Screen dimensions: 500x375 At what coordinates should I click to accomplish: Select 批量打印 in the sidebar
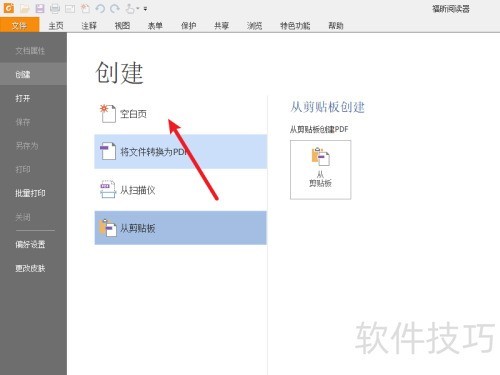[x=33, y=193]
